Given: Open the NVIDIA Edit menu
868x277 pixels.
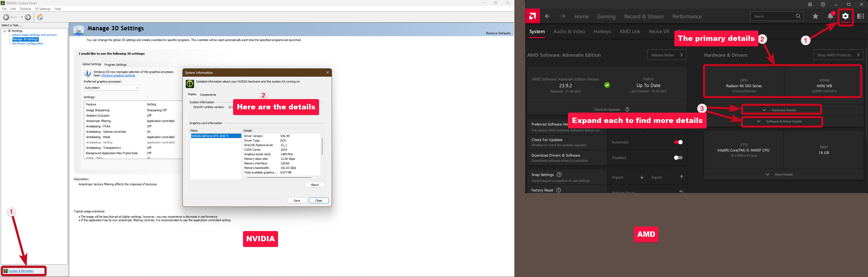Looking at the screenshot, I should (13, 9).
